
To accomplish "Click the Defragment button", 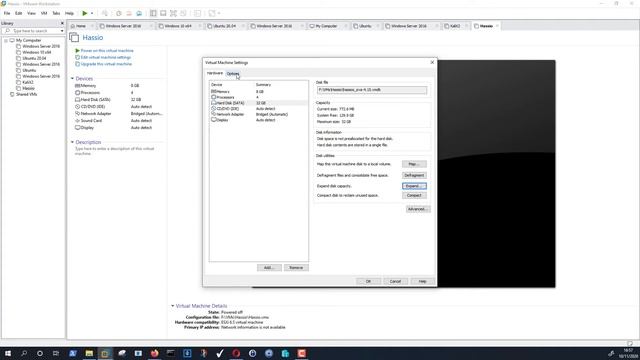I will click(414, 176).
